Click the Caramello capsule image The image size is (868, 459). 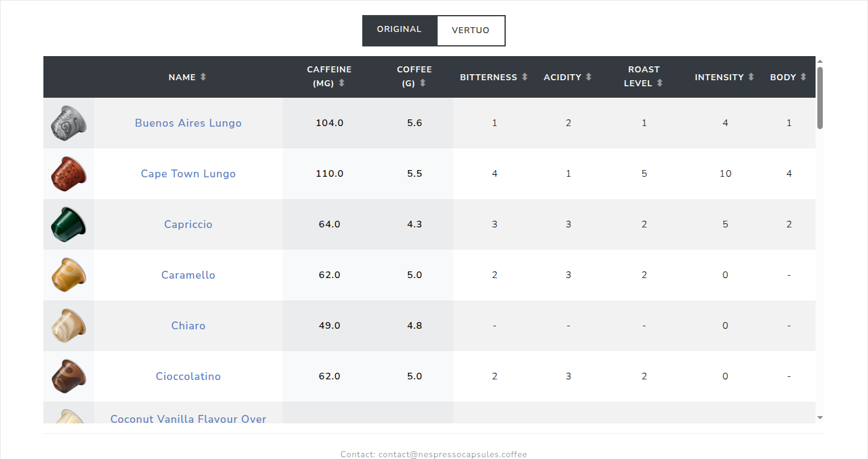click(x=69, y=275)
